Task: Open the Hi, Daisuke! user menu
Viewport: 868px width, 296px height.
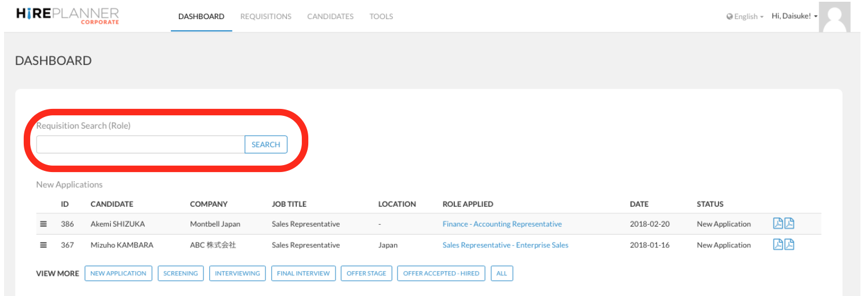Action: (x=794, y=16)
